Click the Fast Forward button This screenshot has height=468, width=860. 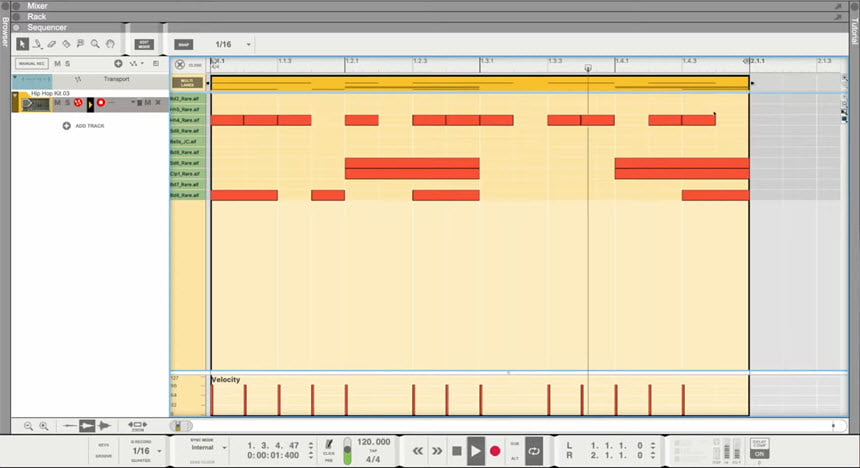437,451
